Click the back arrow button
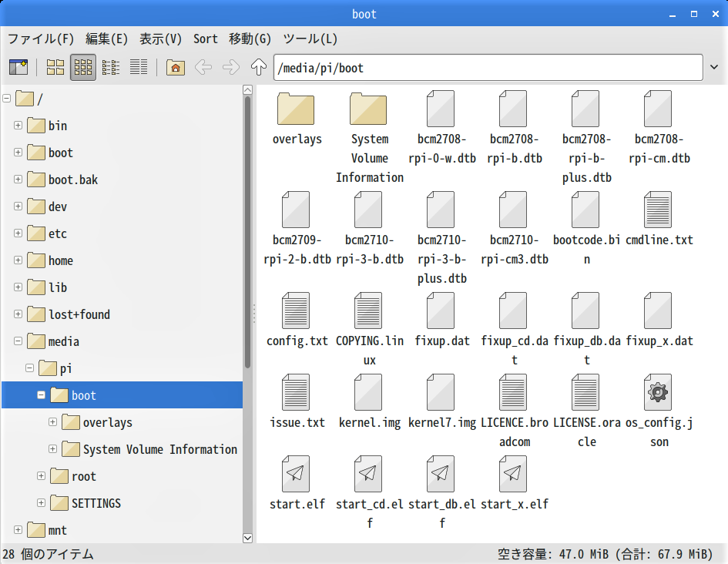This screenshot has width=728, height=564. pos(203,67)
